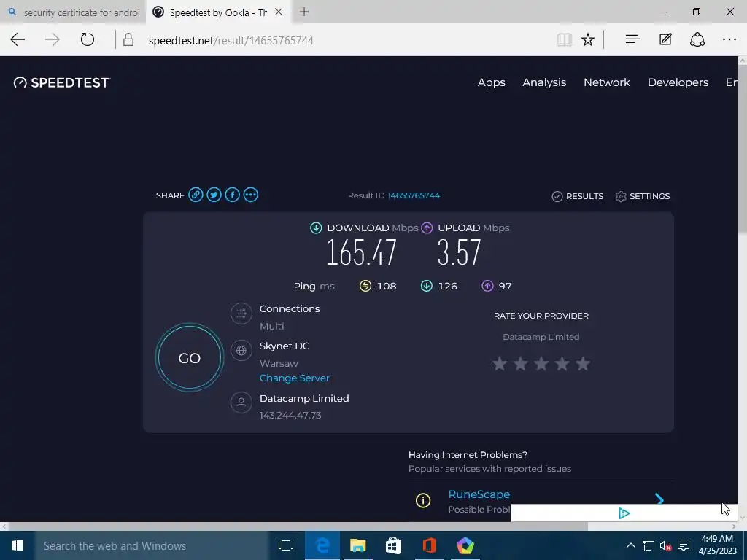Viewport: 747px width, 560px height.
Task: Open Action Center notifications icon
Action: [x=684, y=545]
